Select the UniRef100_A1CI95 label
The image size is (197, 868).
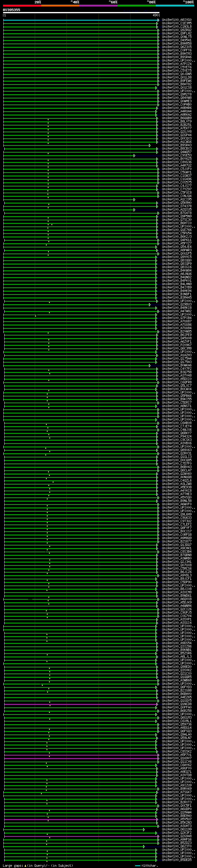tap(177, 199)
